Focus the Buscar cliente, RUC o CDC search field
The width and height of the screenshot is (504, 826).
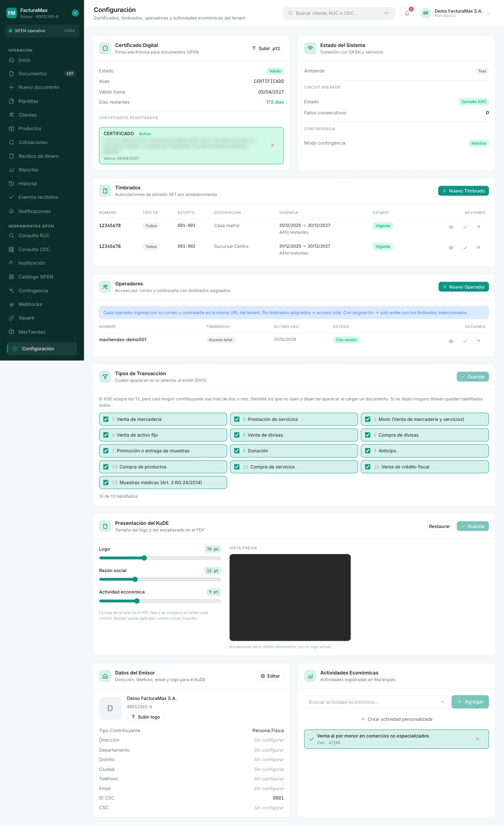(x=339, y=14)
